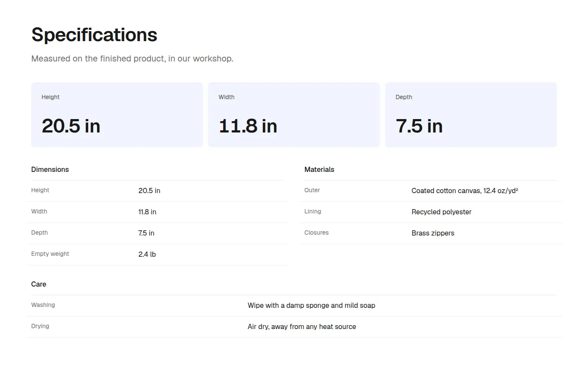Screen dimensions: 588x368
Task: Click the "Brass zippers" value
Action: [x=433, y=233]
